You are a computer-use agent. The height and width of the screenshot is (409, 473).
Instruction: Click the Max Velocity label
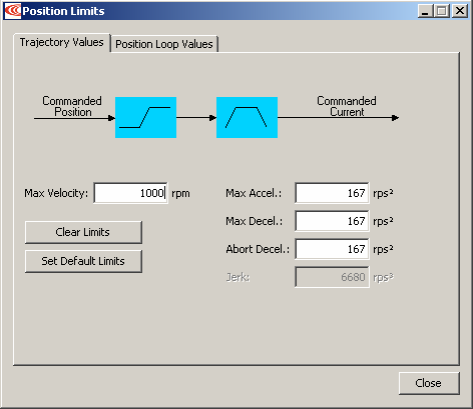pyautogui.click(x=56, y=193)
